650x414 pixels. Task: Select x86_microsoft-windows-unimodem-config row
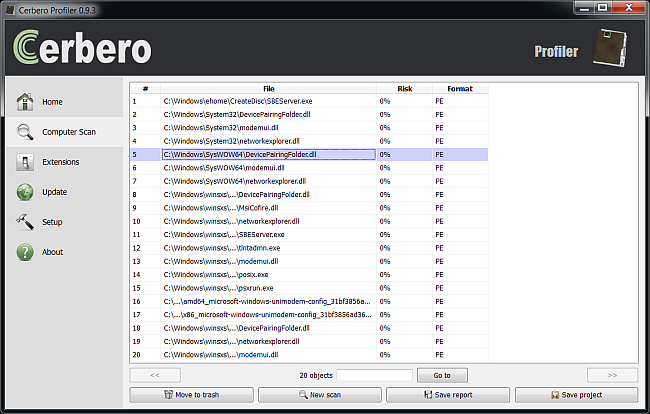click(309, 315)
